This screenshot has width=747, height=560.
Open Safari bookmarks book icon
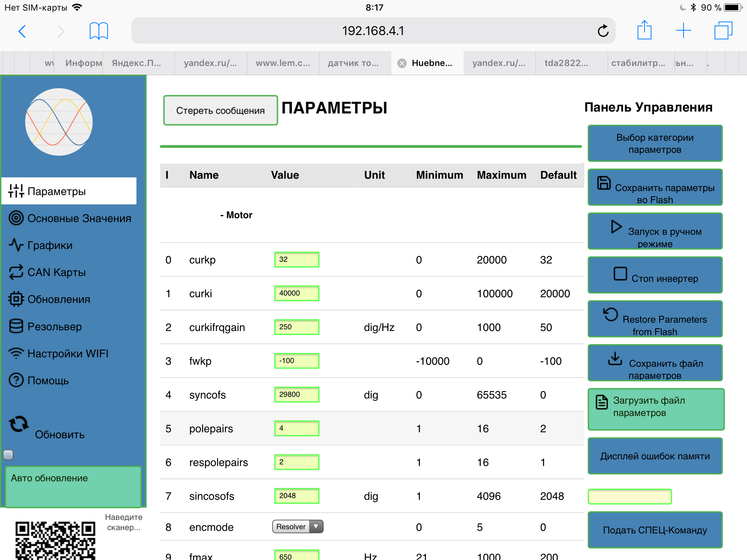pos(98,31)
